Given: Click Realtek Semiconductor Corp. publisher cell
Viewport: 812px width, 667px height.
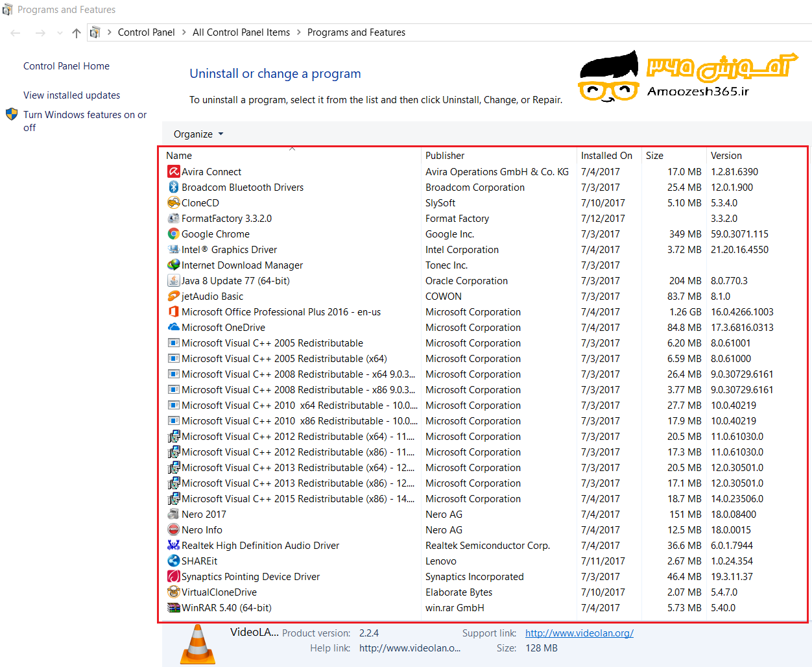Looking at the screenshot, I should (x=488, y=545).
